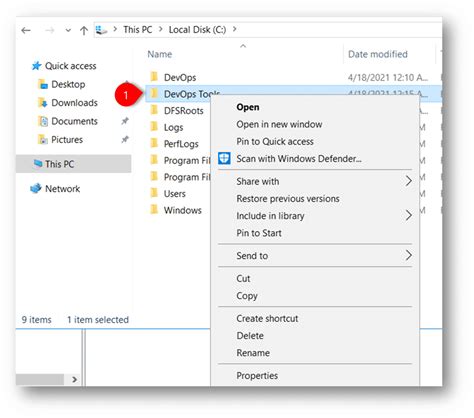This screenshot has height=418, width=474.
Task: Click the Downloads folder icon
Action: click(43, 103)
